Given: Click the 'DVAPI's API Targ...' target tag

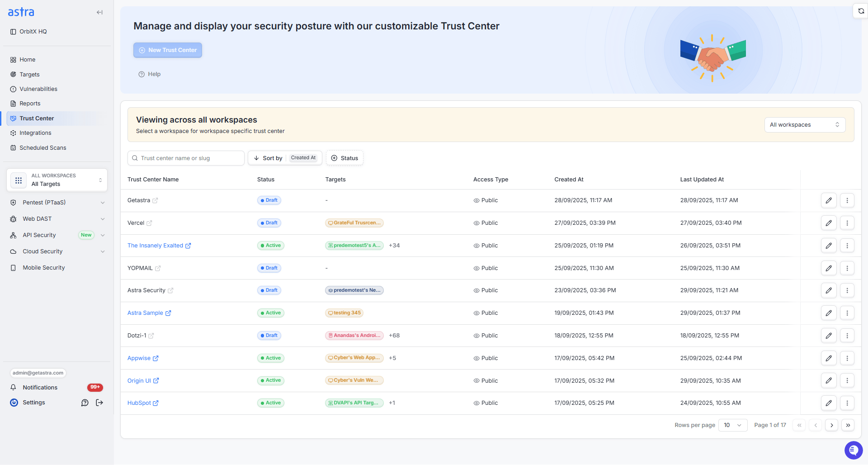Looking at the screenshot, I should (x=354, y=403).
